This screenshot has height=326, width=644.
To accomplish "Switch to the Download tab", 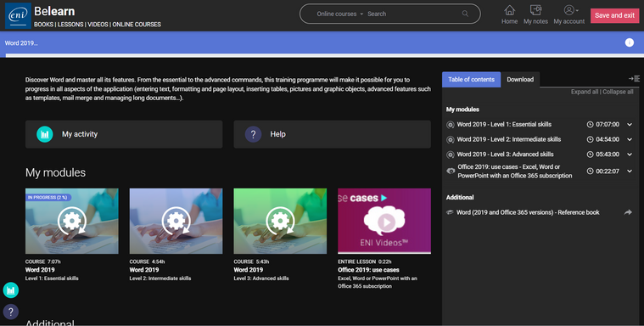I will click(520, 79).
